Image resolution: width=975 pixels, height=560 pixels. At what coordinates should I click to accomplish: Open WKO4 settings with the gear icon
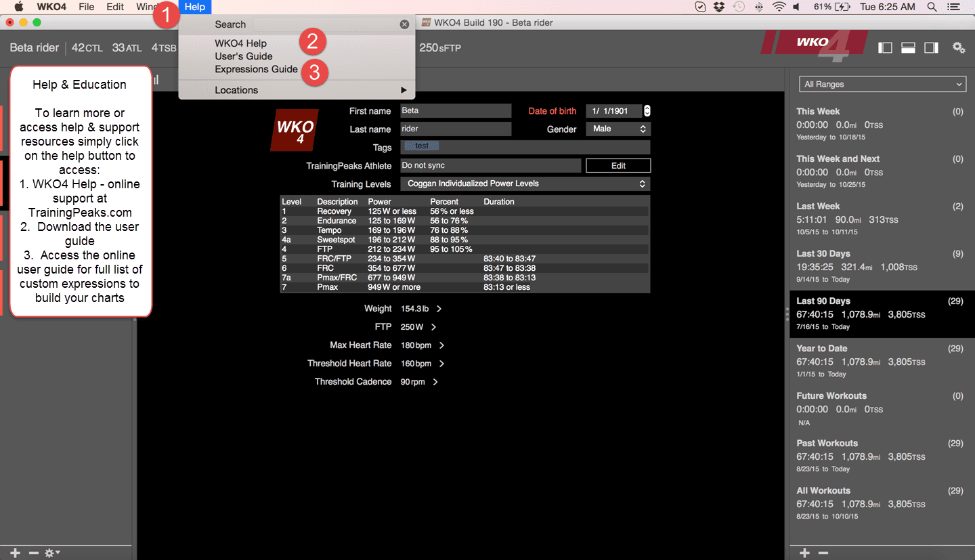[958, 47]
